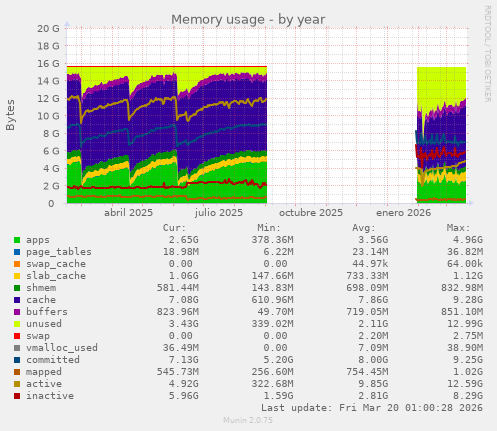This screenshot has height=431, width=497.
Task: Click committed current value 7.13G
Action: pos(183,360)
